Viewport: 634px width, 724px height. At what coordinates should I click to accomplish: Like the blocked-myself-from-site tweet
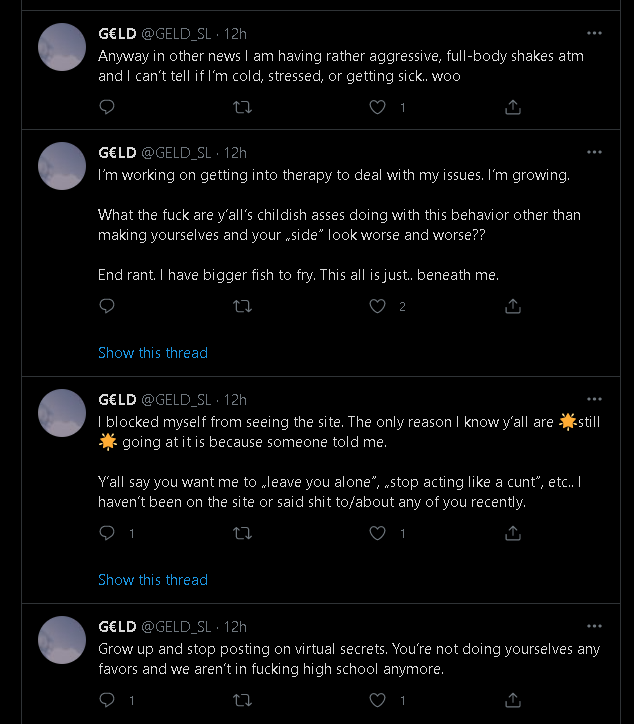(377, 533)
